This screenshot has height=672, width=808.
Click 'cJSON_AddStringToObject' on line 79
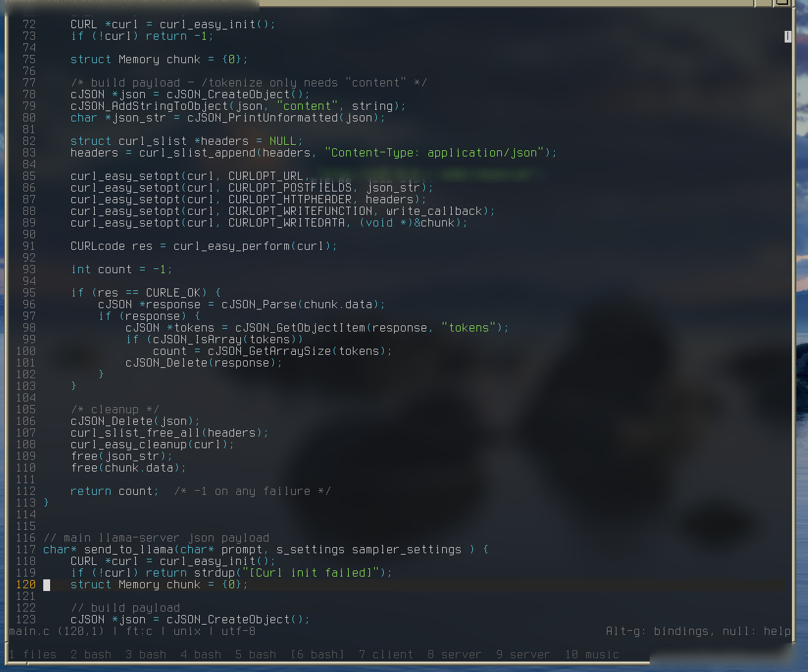[x=149, y=106]
